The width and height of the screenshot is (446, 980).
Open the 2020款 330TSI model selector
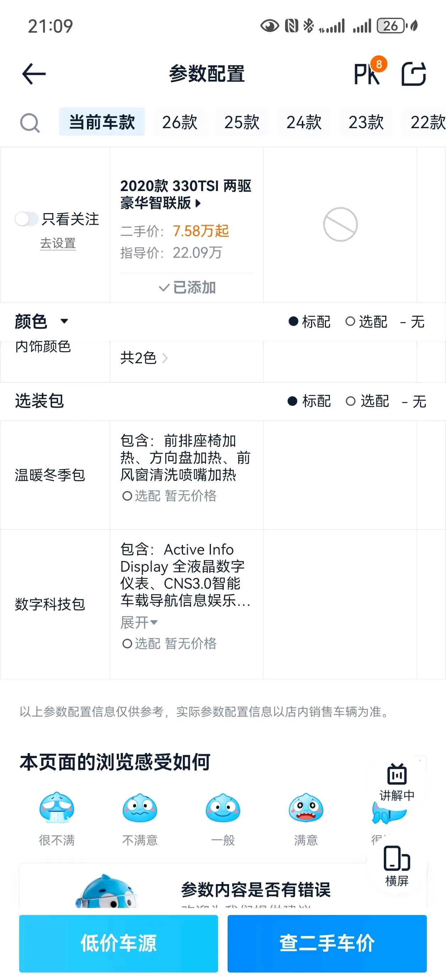coord(186,195)
